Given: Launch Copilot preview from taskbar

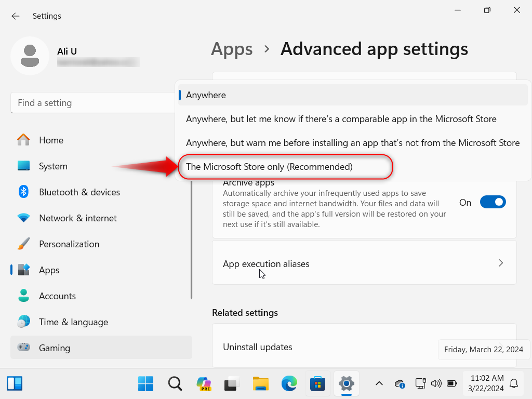Looking at the screenshot, I should [x=204, y=384].
